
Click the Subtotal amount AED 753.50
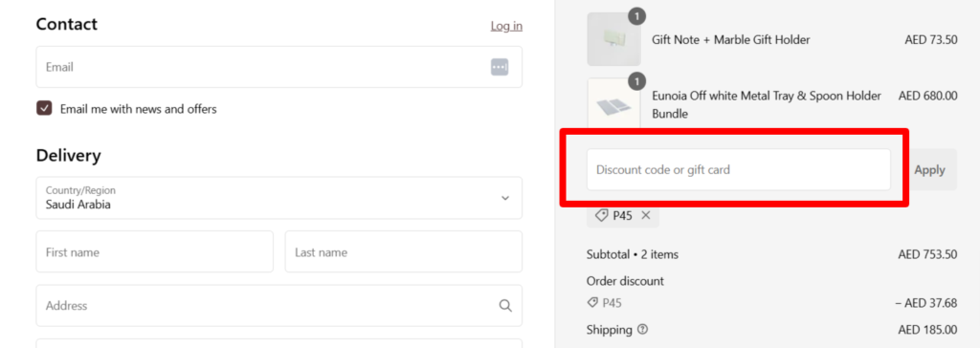(x=927, y=254)
